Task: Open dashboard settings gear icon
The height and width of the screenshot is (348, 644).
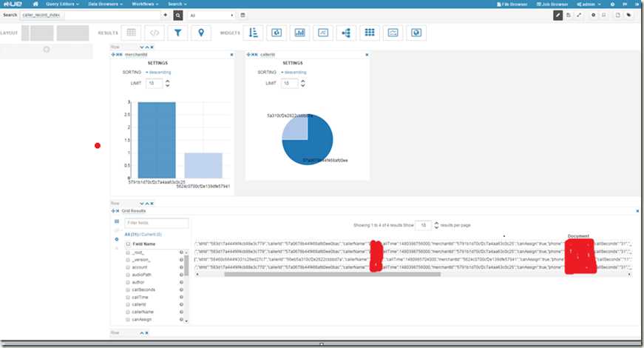Action: click(593, 16)
